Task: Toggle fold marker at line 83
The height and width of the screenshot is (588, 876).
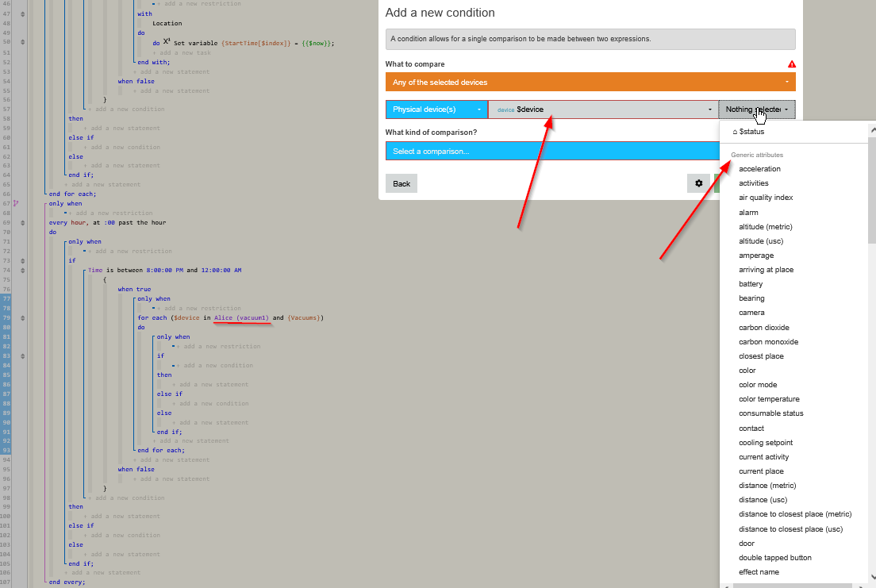Action: coord(22,356)
